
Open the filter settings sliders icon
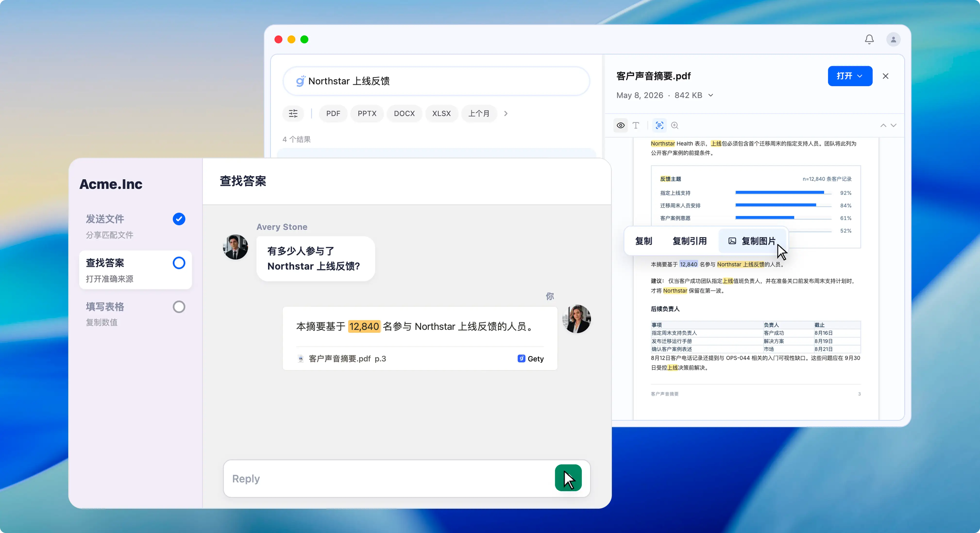pos(293,113)
